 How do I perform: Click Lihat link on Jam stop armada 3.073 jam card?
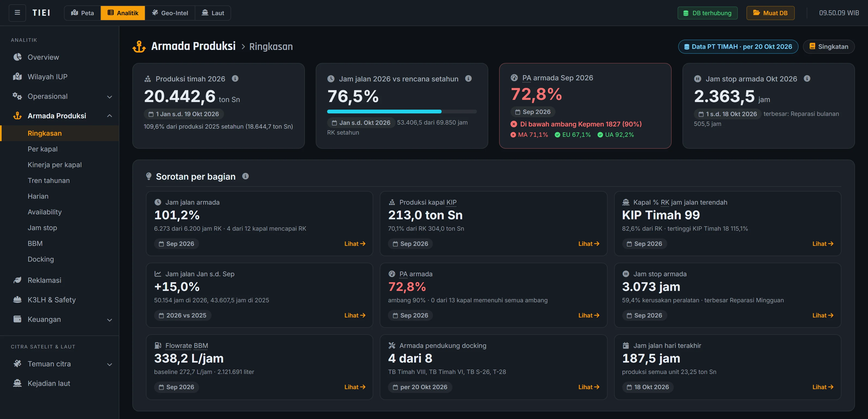coord(823,316)
